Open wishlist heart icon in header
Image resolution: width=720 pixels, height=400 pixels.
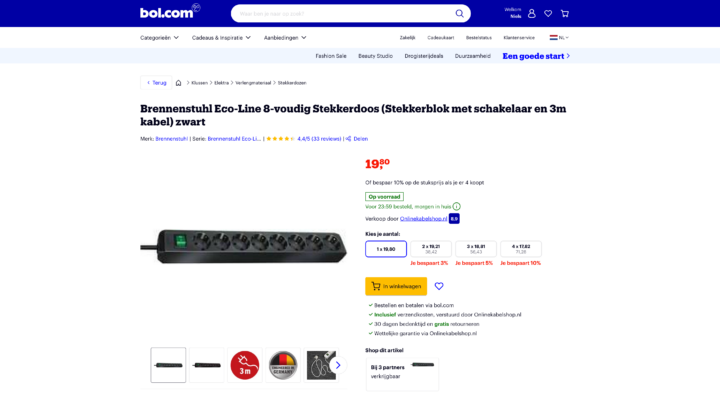(548, 14)
